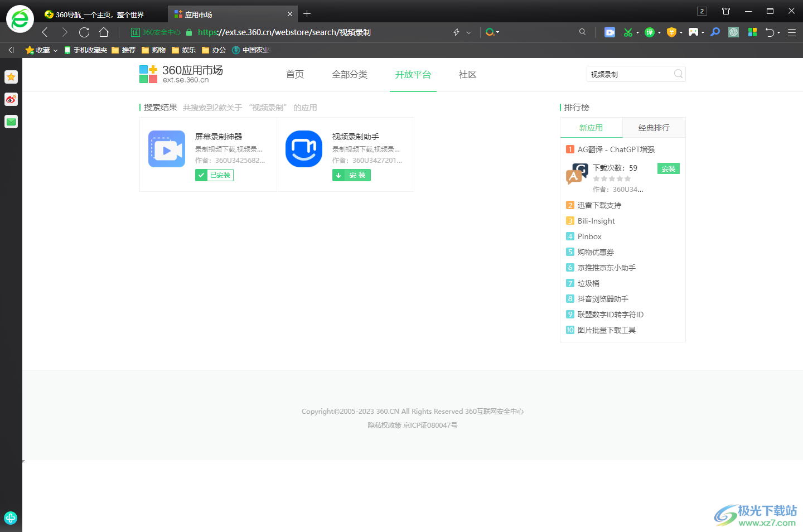Switch to the 新应用 ranking tab
Screen dimensions: 803x532
coord(591,128)
